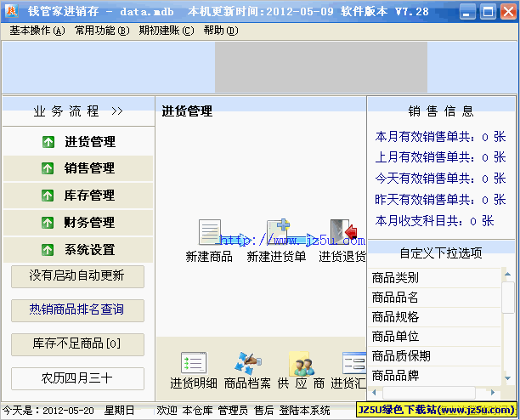Click green arrow icon beside 系统设置
520x420 pixels.
tap(48, 249)
